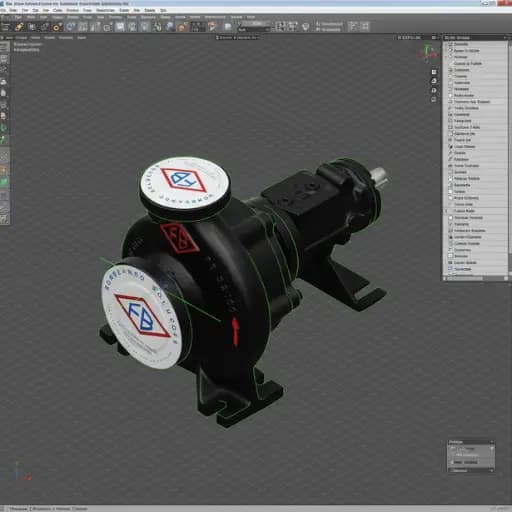Click the gold diagonal pencil icon in toolbar
Screen dimensions: 512x512
point(19,27)
